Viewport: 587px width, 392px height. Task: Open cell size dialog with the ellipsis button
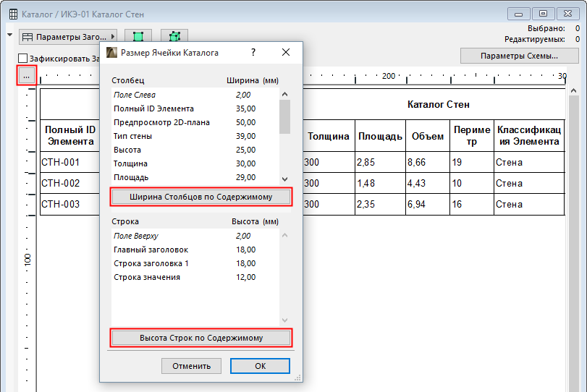coord(26,76)
